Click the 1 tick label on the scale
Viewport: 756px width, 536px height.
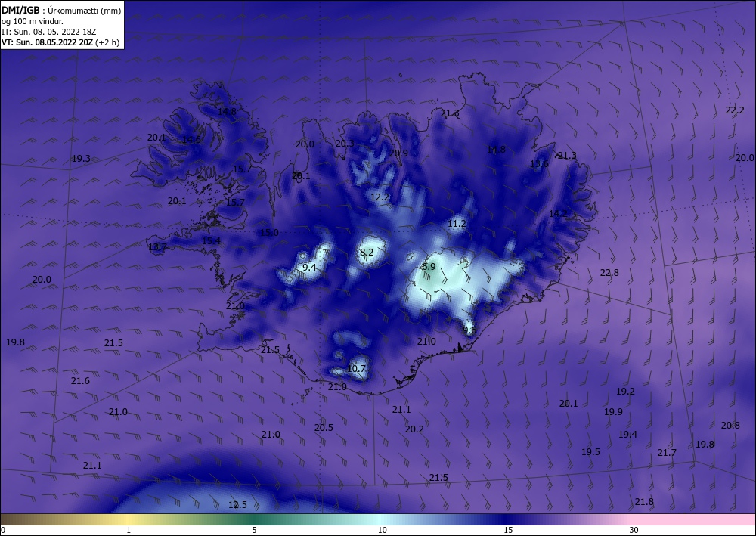[x=129, y=530]
